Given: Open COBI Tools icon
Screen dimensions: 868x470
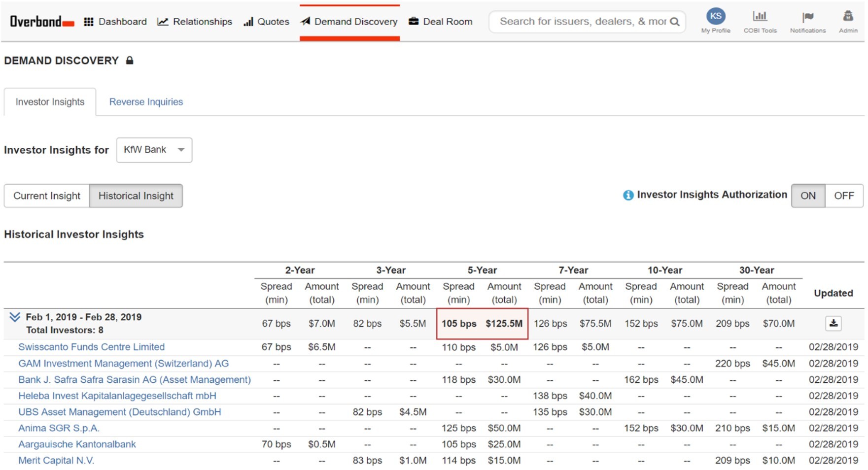Looking at the screenshot, I should click(x=760, y=16).
